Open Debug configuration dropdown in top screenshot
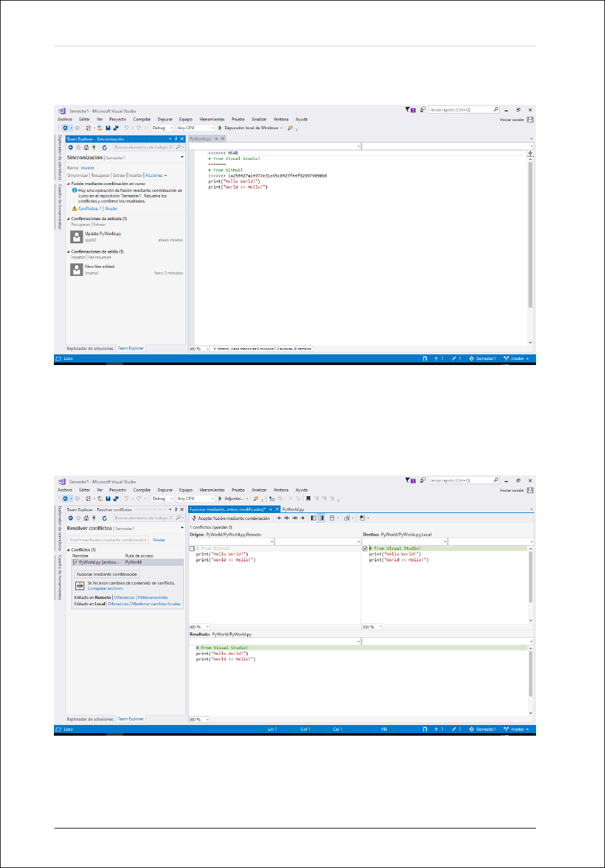Screen dimensions: 605x868 click(x=162, y=128)
